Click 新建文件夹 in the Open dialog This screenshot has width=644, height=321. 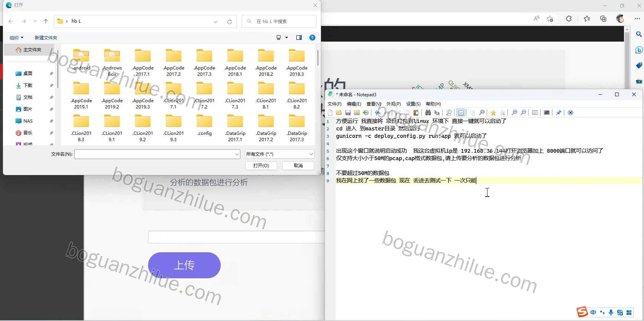[46, 38]
